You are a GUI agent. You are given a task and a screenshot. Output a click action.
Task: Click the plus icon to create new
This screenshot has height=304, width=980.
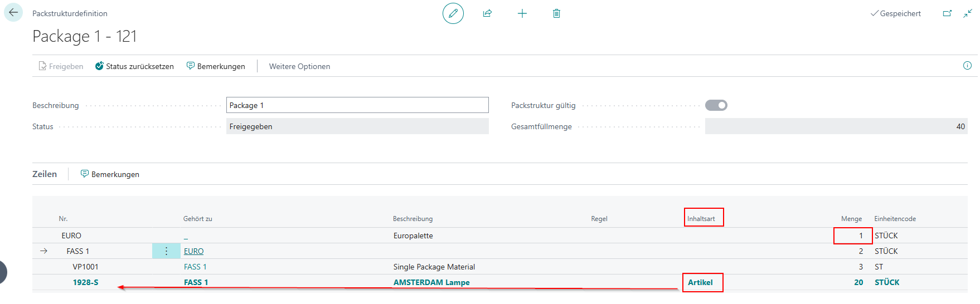(x=522, y=13)
